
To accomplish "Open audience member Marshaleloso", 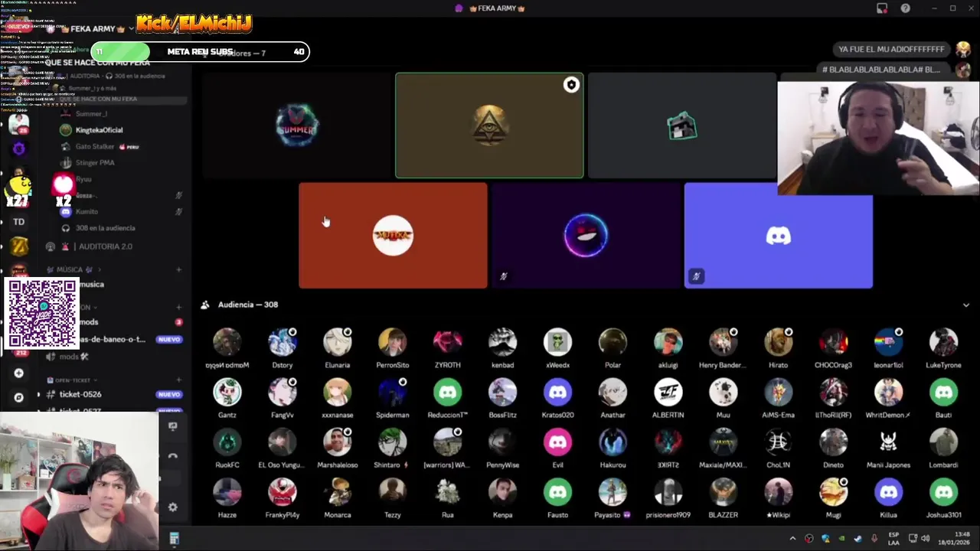I will tap(338, 448).
